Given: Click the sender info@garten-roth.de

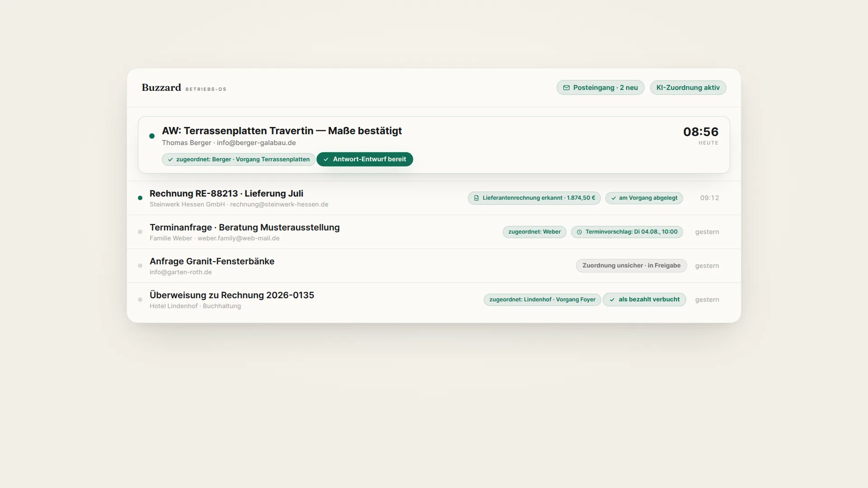Looking at the screenshot, I should 181,272.
